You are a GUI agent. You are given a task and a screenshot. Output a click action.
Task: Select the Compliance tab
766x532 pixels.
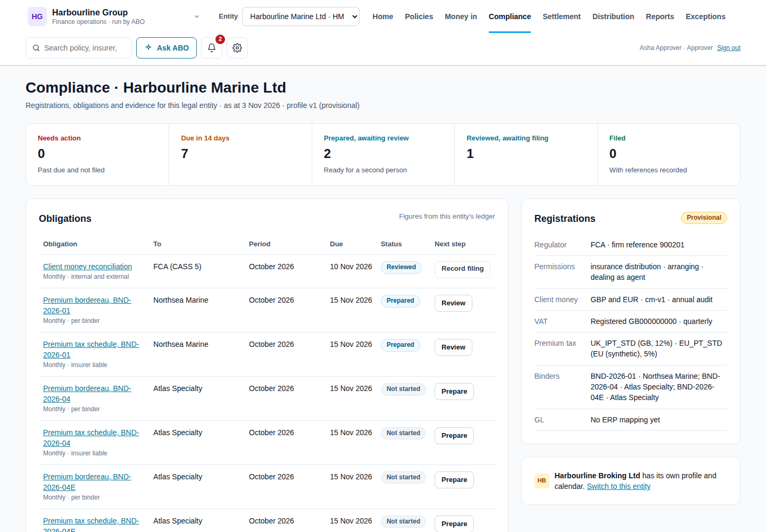tap(510, 16)
